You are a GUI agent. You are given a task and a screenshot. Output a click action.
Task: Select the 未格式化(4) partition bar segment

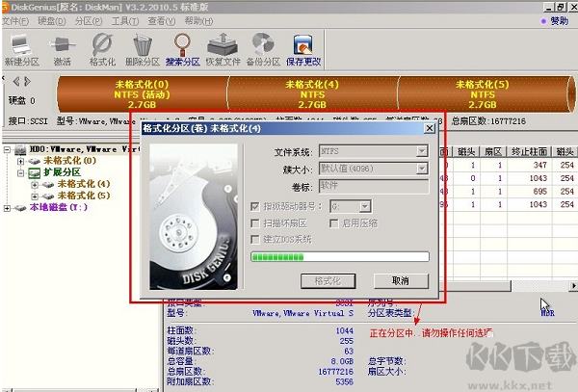pyautogui.click(x=312, y=94)
